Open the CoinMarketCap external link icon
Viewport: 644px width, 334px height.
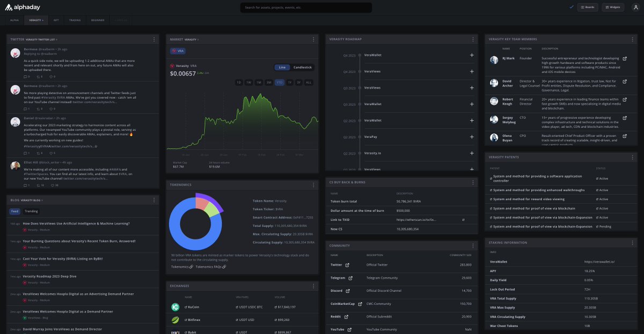pyautogui.click(x=360, y=303)
